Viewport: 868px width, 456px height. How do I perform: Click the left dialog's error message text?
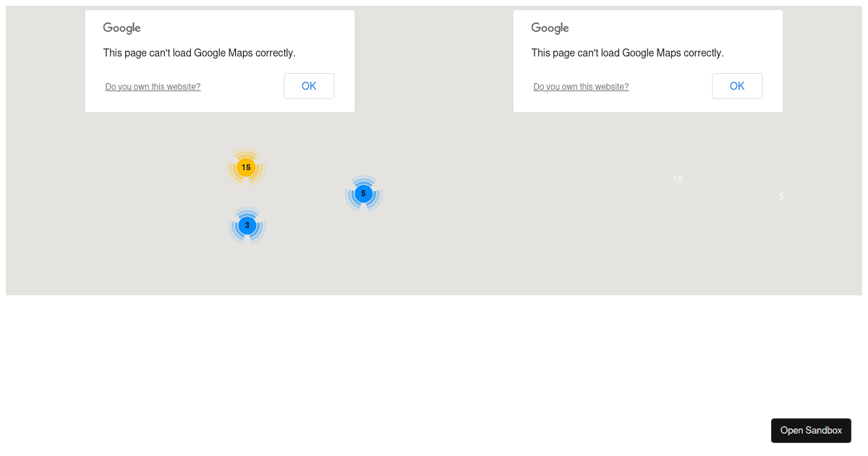pyautogui.click(x=200, y=53)
